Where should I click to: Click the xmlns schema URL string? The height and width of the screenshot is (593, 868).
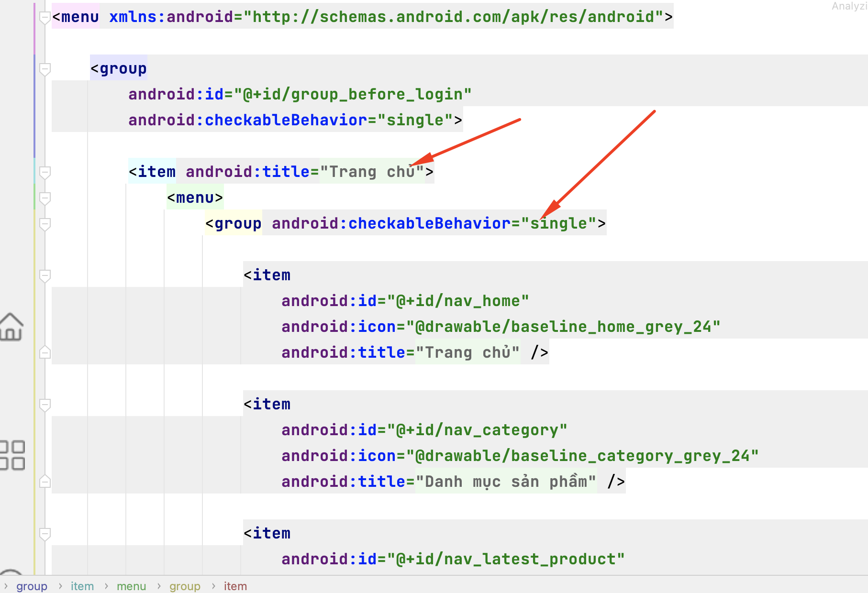(453, 17)
